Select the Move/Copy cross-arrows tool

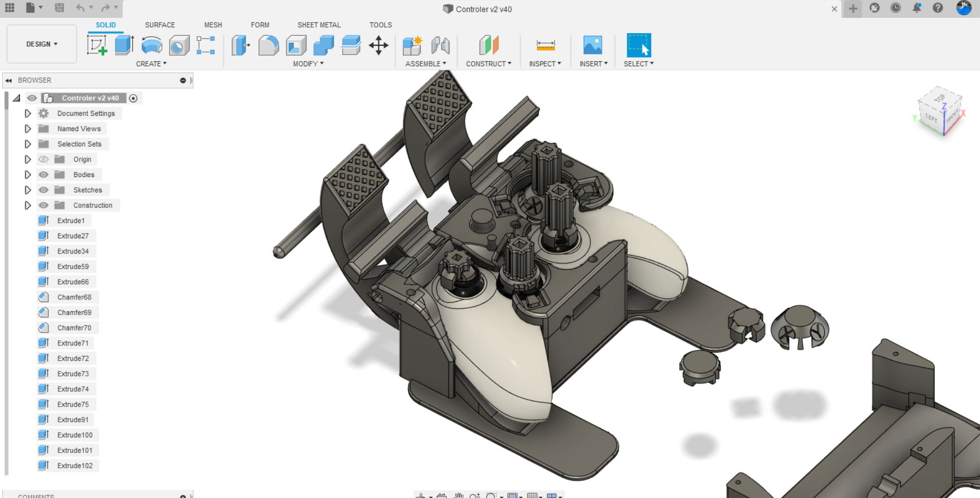tap(378, 45)
